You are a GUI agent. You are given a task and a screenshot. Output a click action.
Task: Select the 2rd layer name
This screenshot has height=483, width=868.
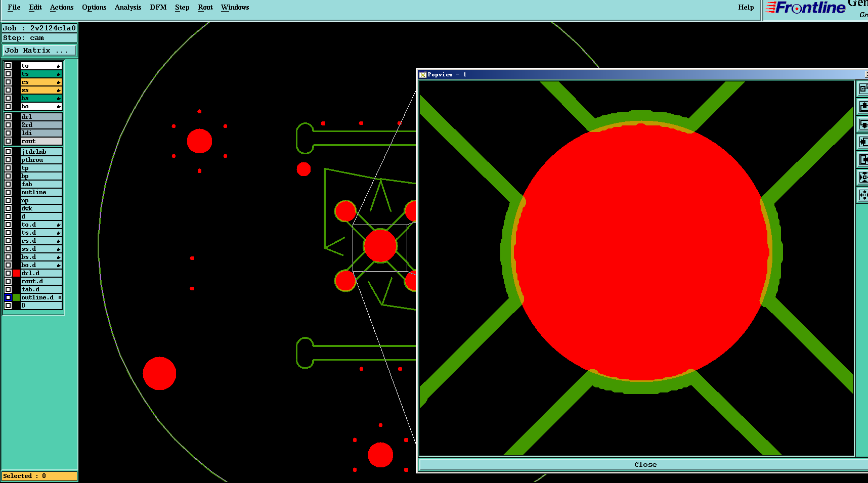point(41,125)
